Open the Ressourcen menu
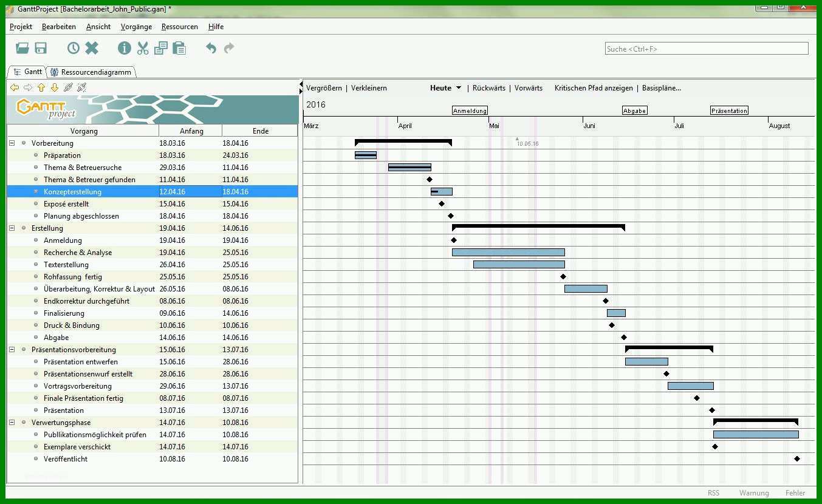822x504 pixels. click(x=180, y=27)
